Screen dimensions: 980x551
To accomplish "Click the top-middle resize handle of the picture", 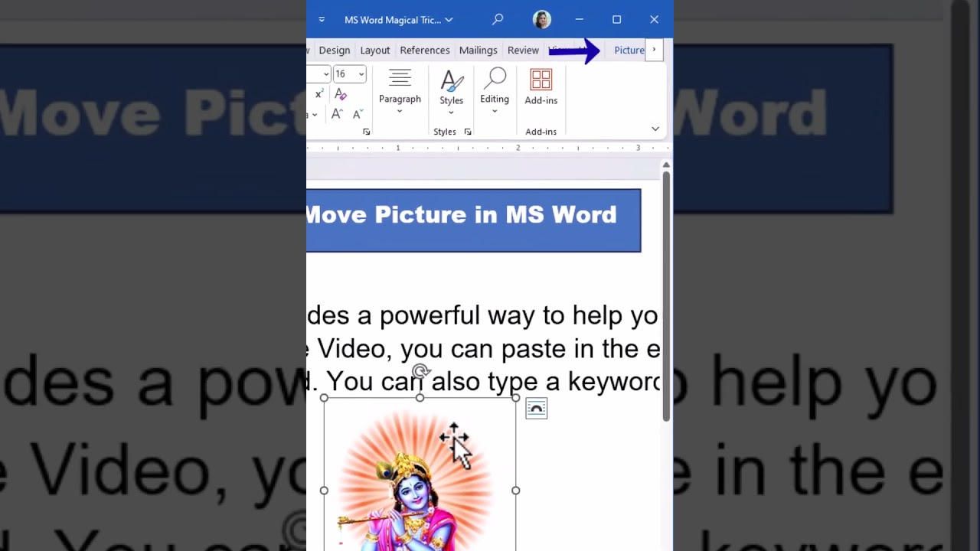I will (x=420, y=398).
